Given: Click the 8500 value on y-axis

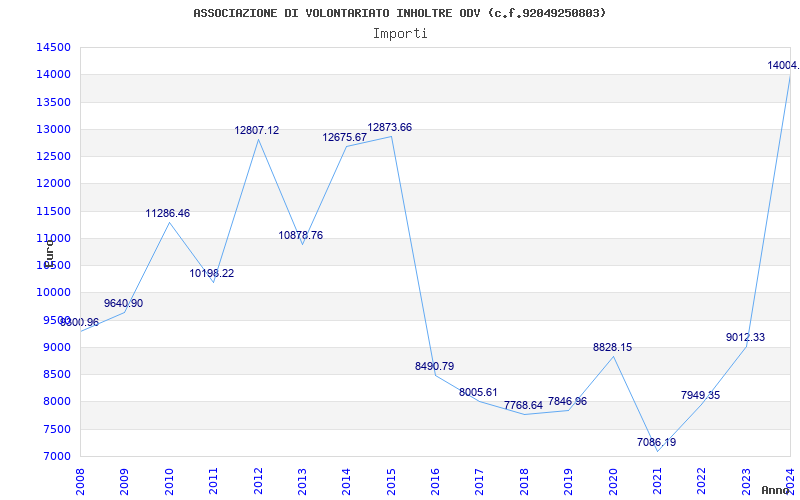Looking at the screenshot, I should (x=56, y=374).
